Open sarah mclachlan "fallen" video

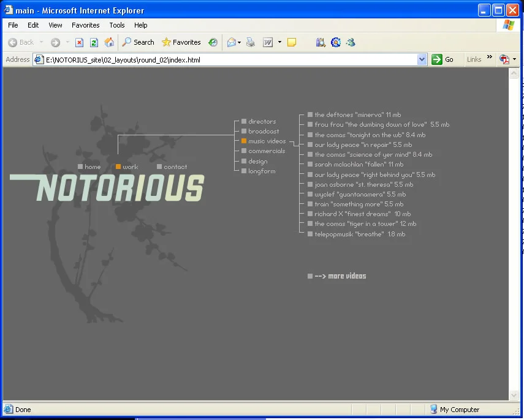click(355, 164)
